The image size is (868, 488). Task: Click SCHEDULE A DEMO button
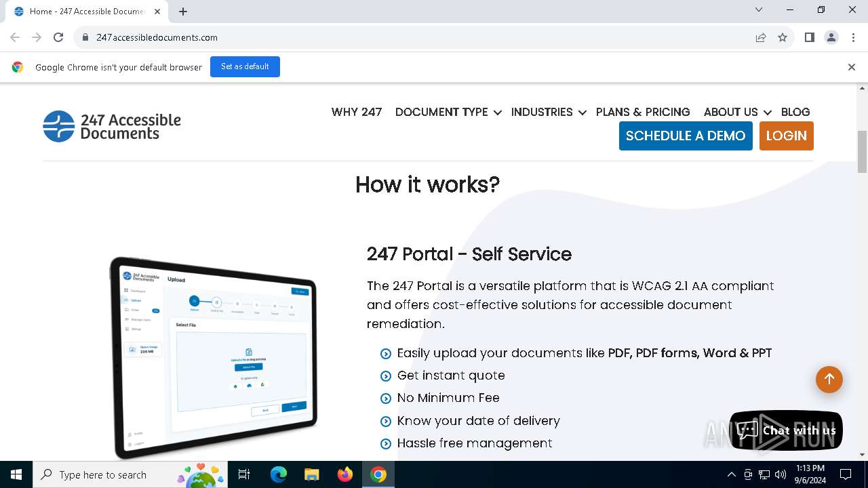point(686,136)
